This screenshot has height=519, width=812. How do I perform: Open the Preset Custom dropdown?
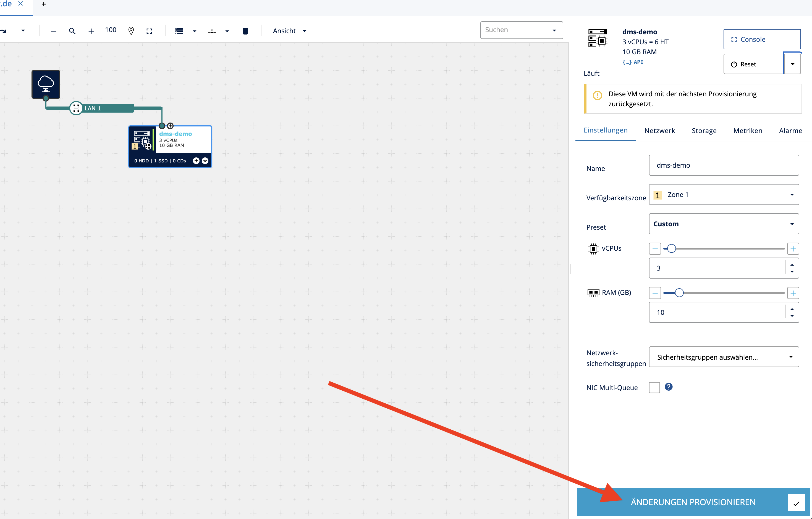pos(724,224)
